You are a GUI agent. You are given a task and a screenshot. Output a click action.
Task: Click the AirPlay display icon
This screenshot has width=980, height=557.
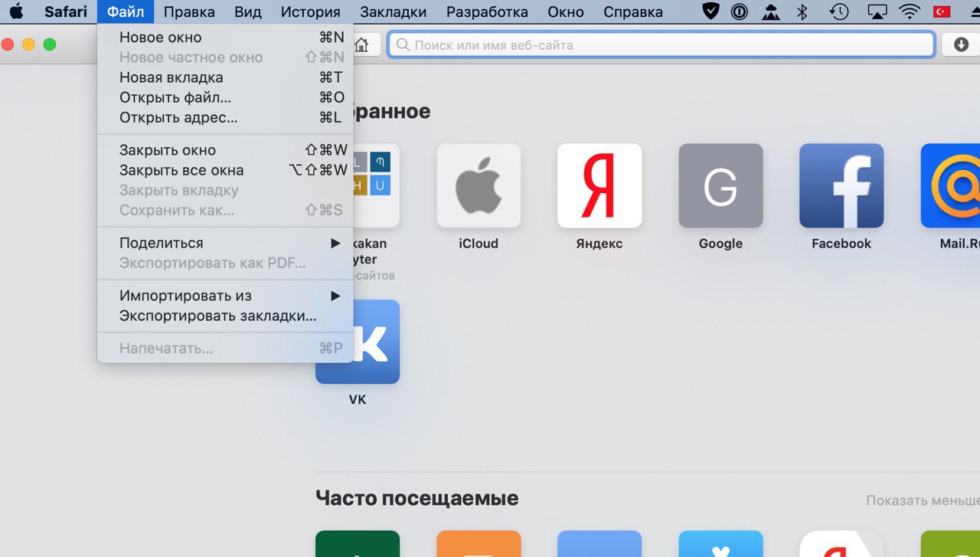click(877, 11)
